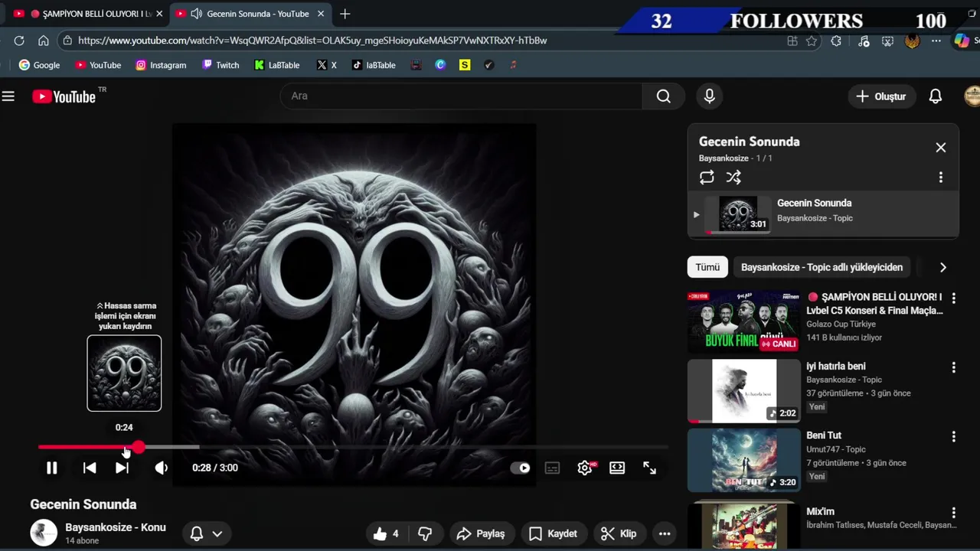
Task: Click the seek preview thumbnail at 0:24
Action: (x=124, y=373)
